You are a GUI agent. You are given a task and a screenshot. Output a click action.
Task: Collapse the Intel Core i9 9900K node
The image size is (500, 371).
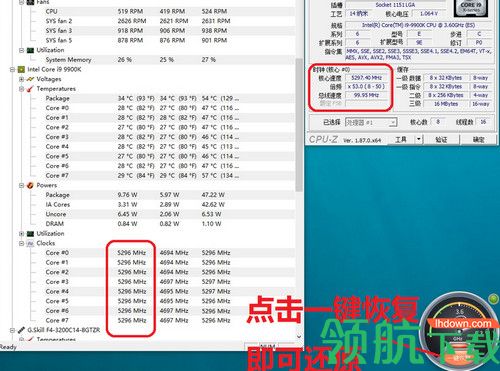(12, 69)
